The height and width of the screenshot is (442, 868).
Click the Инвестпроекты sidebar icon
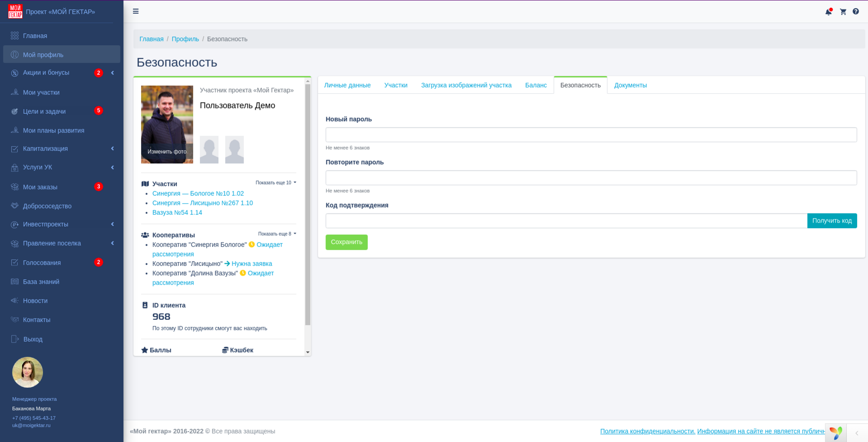tap(15, 224)
